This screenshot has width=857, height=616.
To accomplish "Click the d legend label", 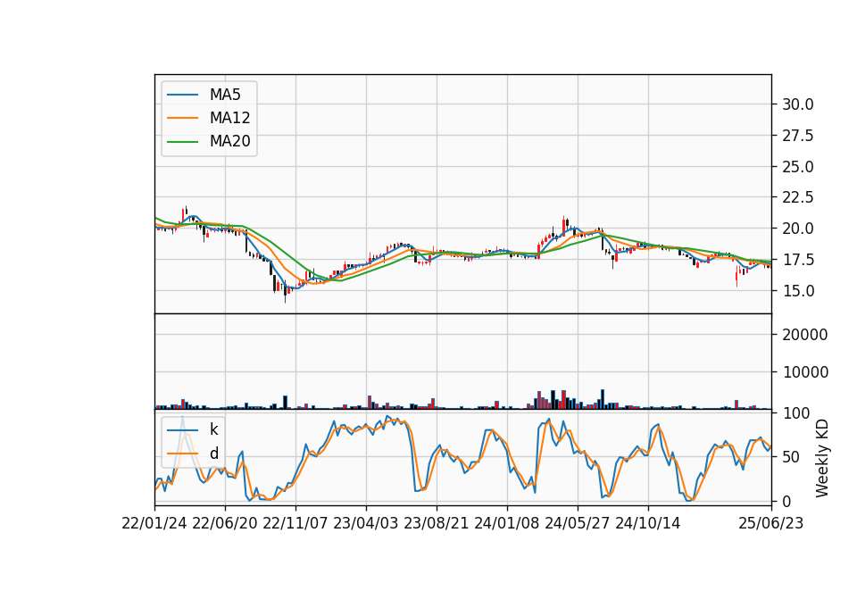I will [214, 454].
